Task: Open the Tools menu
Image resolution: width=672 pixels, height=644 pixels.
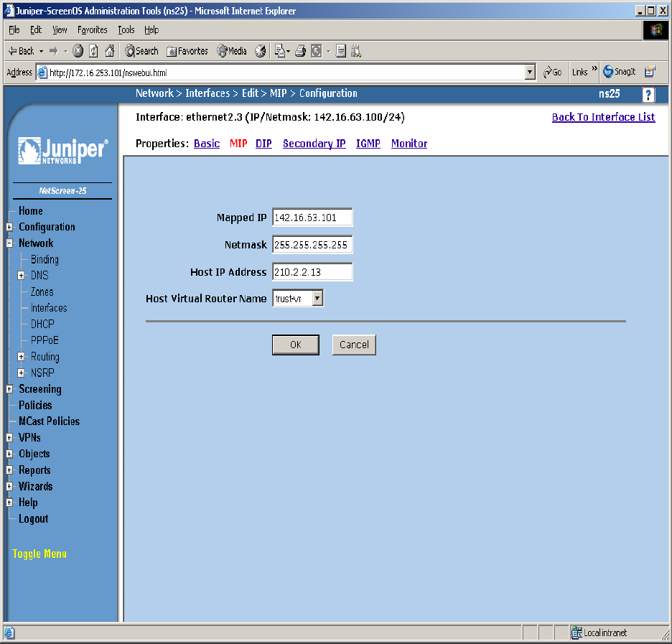Action: pos(126,29)
